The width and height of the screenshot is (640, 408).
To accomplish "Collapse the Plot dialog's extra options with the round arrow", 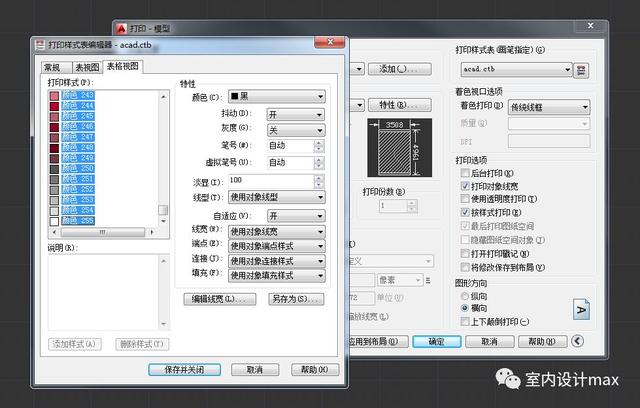I will [x=577, y=341].
